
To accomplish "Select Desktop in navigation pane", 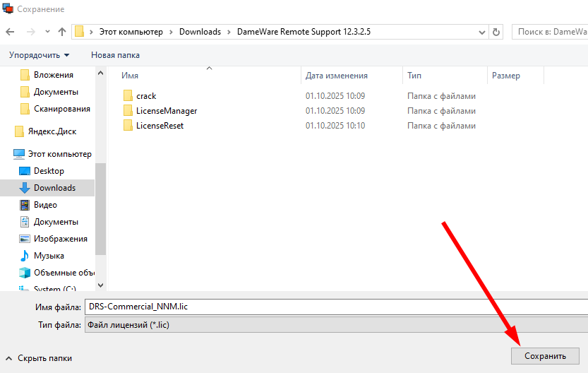I will tap(49, 171).
